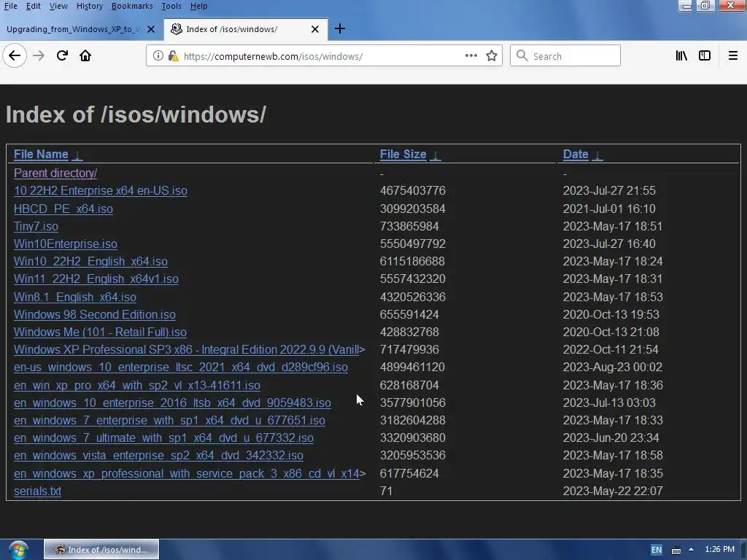This screenshot has width=747, height=560.
Task: Open the on-screen keyboard tray icon
Action: pyautogui.click(x=676, y=550)
